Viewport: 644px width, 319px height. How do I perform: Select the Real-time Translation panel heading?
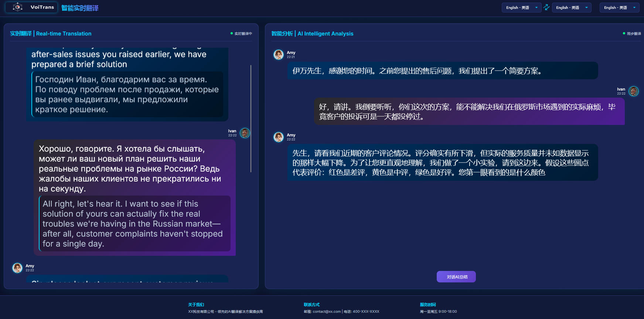pos(51,34)
